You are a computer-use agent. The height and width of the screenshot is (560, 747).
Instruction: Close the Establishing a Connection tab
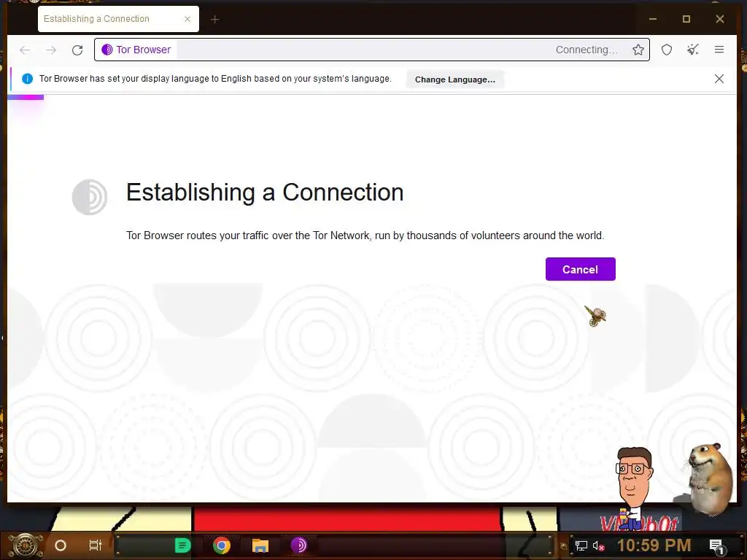pyautogui.click(x=187, y=19)
